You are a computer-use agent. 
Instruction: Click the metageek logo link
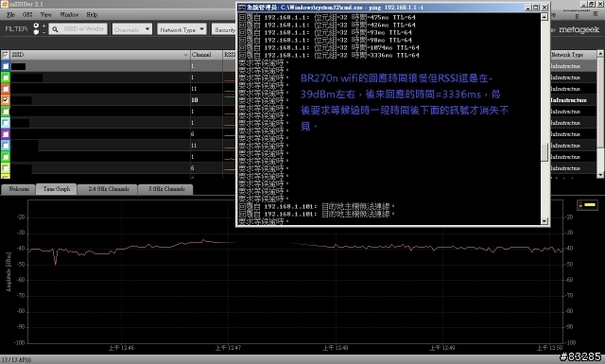(x=579, y=29)
